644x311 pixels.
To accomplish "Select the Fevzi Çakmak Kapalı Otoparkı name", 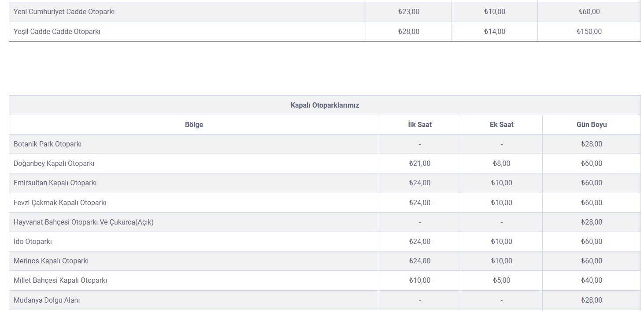I will click(60, 203).
